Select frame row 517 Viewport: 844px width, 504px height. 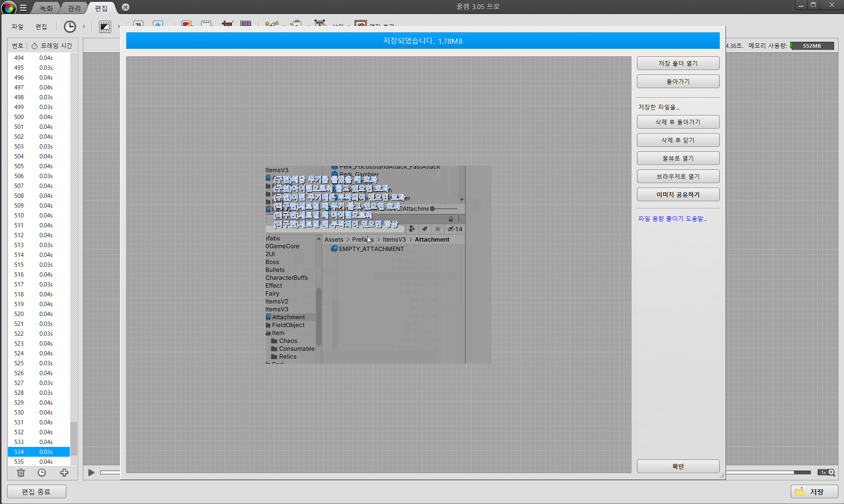(x=39, y=285)
